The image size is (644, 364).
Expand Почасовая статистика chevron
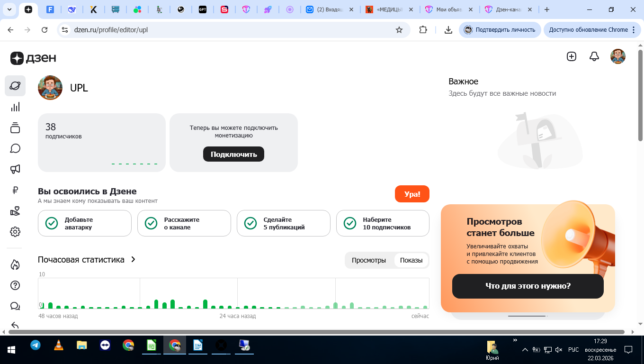coord(133,259)
